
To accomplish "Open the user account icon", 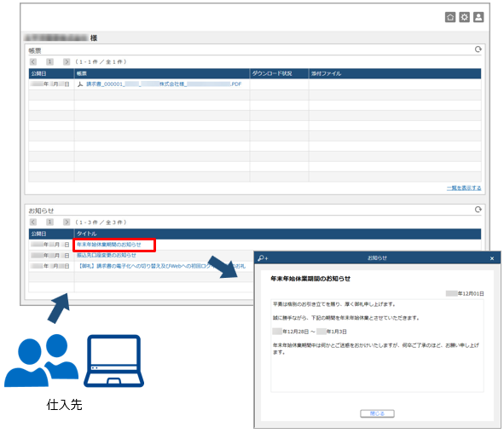I will [478, 17].
